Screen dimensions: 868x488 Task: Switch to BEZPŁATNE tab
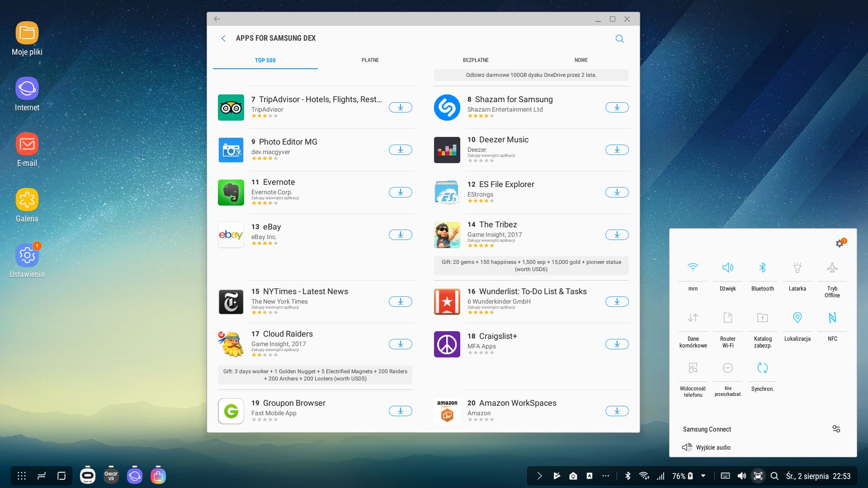pyautogui.click(x=476, y=60)
